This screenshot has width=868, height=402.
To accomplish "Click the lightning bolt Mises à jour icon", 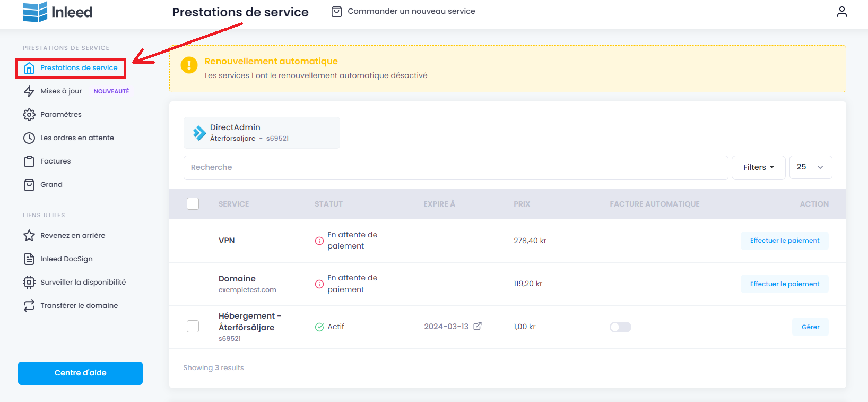I will 29,91.
